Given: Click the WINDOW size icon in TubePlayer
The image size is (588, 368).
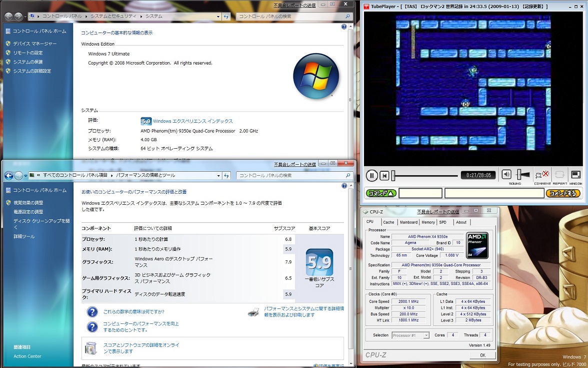Looking at the screenshot, I should pos(575,175).
